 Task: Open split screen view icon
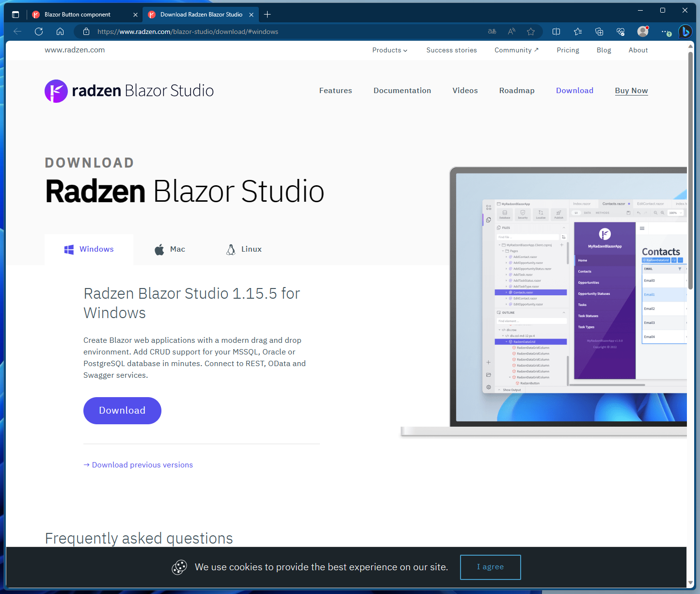pos(556,32)
